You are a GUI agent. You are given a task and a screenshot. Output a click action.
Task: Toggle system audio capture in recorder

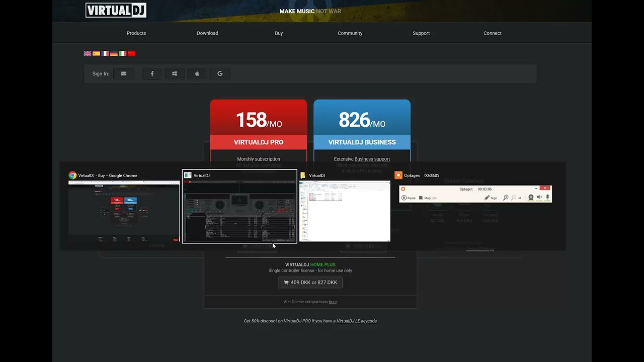(539, 198)
